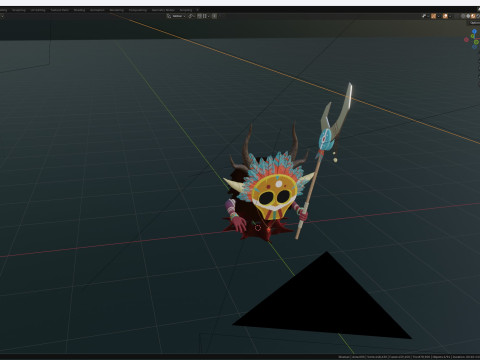480x360 pixels.
Task: Open the snapping options popover
Action: (x=205, y=16)
